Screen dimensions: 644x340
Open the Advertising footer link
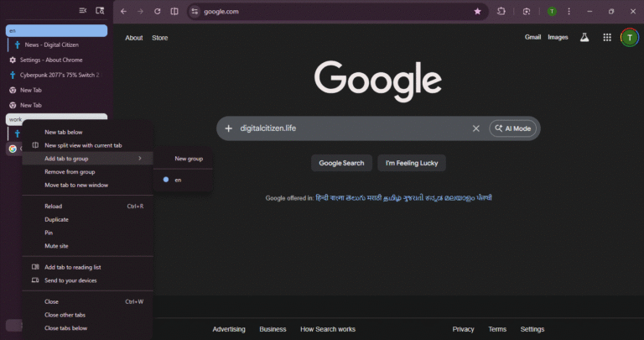(229, 329)
